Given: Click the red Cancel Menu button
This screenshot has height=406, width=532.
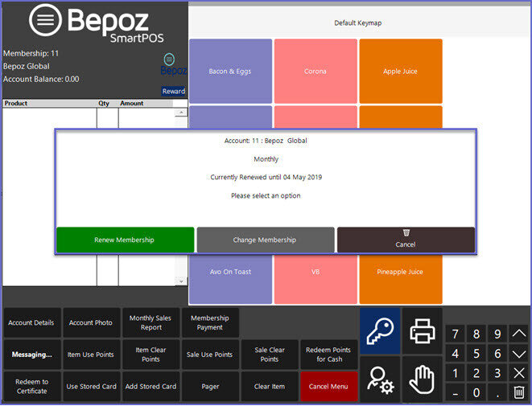Looking at the screenshot, I should pos(328,387).
